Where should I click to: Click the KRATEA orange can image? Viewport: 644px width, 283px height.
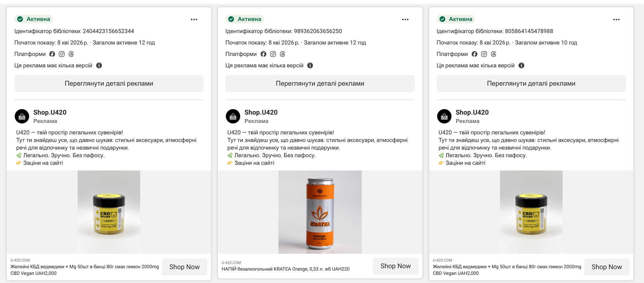320,212
